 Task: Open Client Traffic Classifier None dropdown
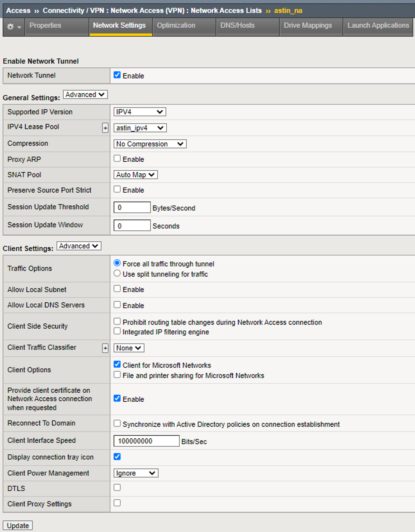(x=129, y=348)
